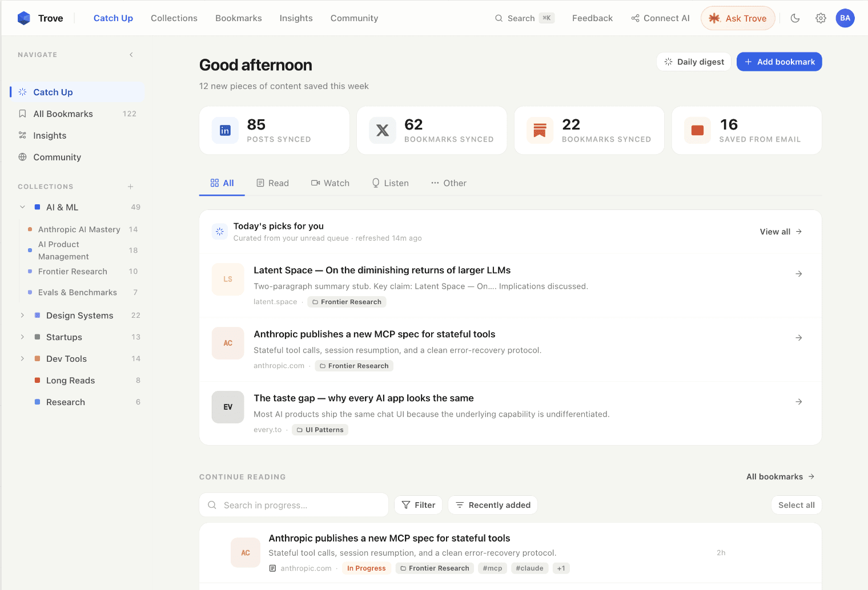This screenshot has width=868, height=590.
Task: Click the #mcp tag
Action: pyautogui.click(x=493, y=568)
